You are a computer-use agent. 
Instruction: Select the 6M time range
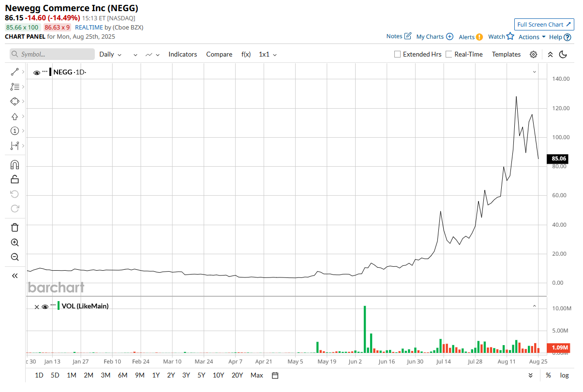point(122,375)
